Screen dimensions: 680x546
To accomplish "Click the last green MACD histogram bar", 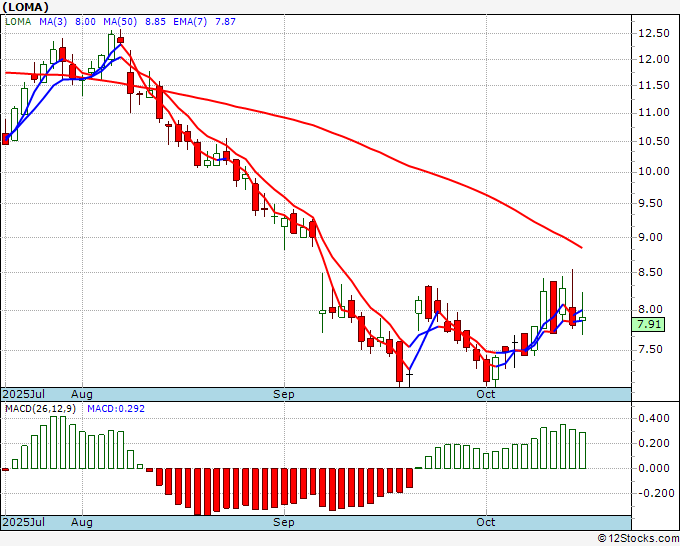I will coord(582,451).
